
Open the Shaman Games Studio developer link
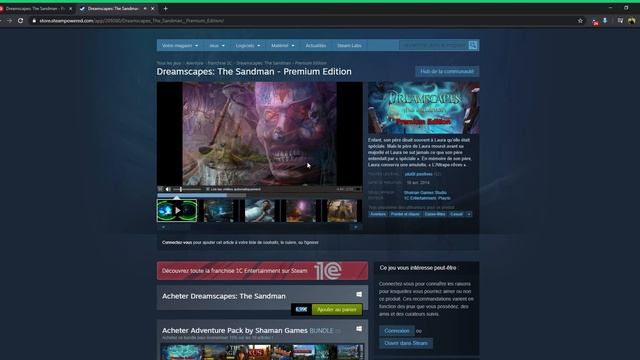click(x=425, y=193)
